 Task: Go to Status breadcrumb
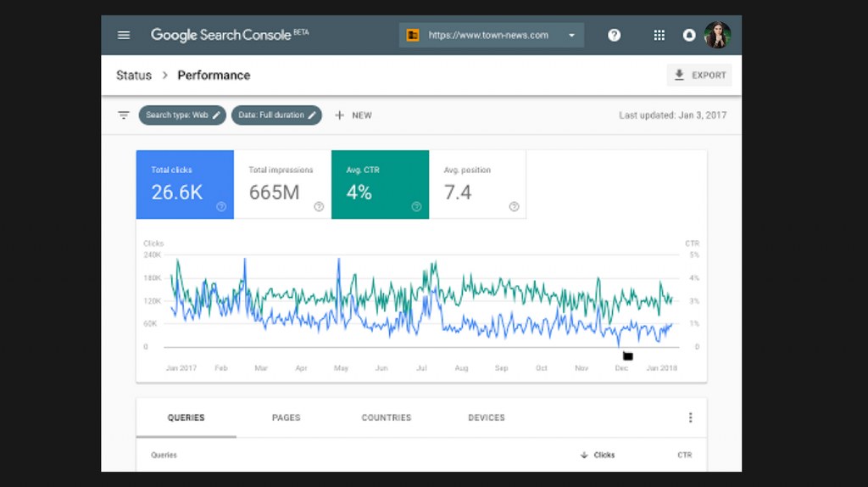[134, 76]
